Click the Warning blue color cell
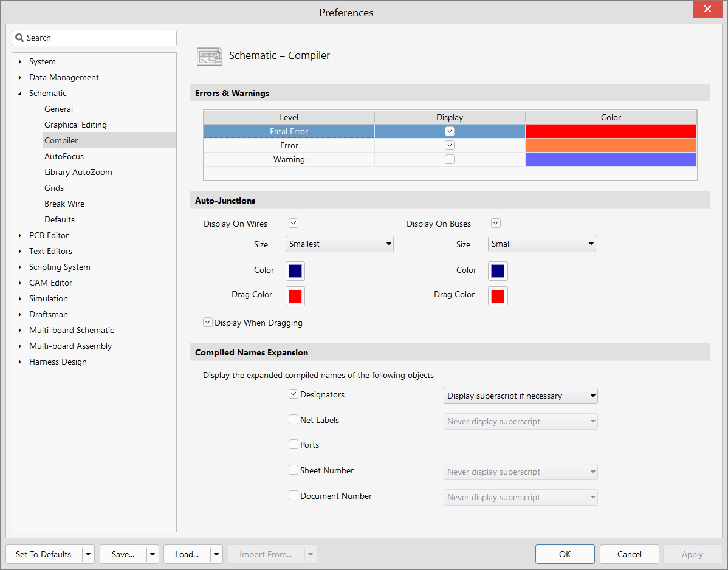 pos(611,159)
